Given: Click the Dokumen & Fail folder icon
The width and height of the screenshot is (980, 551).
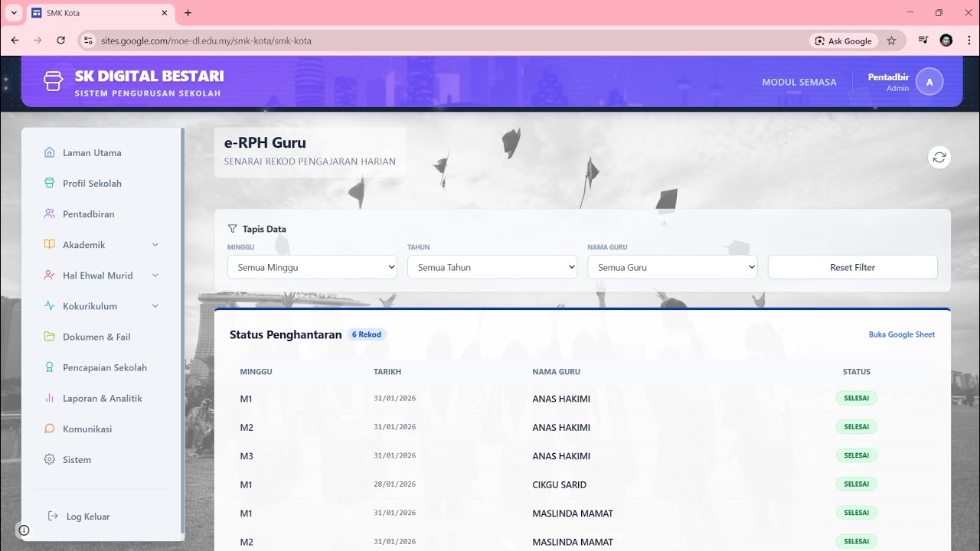Looking at the screenshot, I should pyautogui.click(x=50, y=336).
